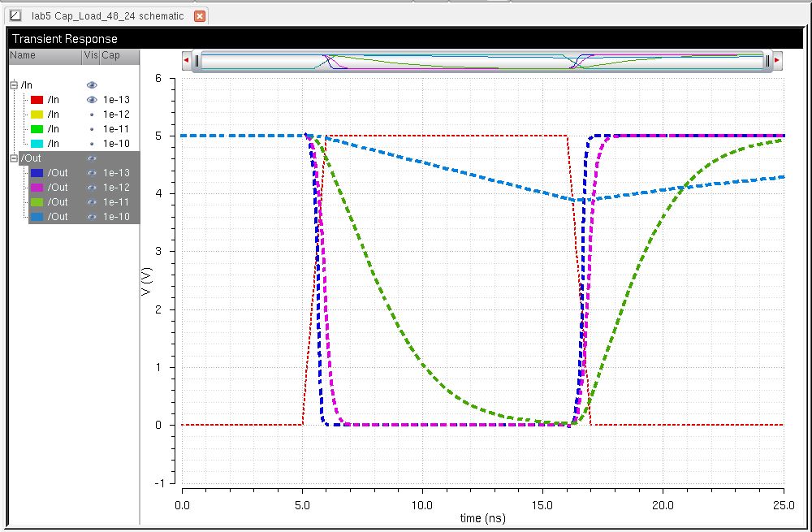This screenshot has width=812, height=532.
Task: Click right red arrow of zoom strip
Action: click(776, 61)
